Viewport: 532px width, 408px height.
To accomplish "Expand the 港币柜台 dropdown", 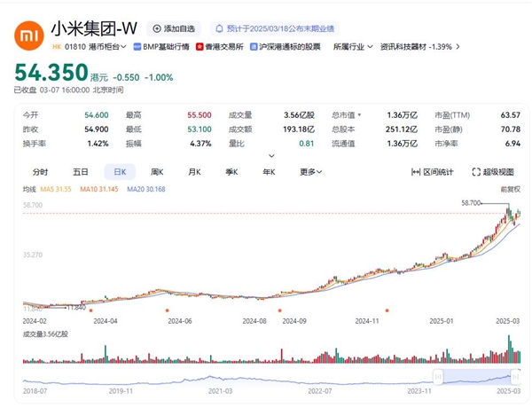I will click(107, 46).
